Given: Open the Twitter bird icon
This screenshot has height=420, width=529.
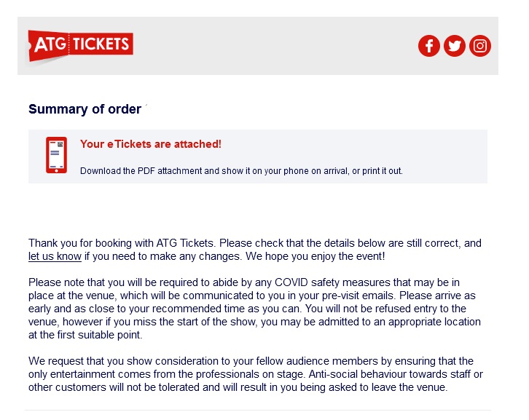Looking at the screenshot, I should (x=455, y=46).
